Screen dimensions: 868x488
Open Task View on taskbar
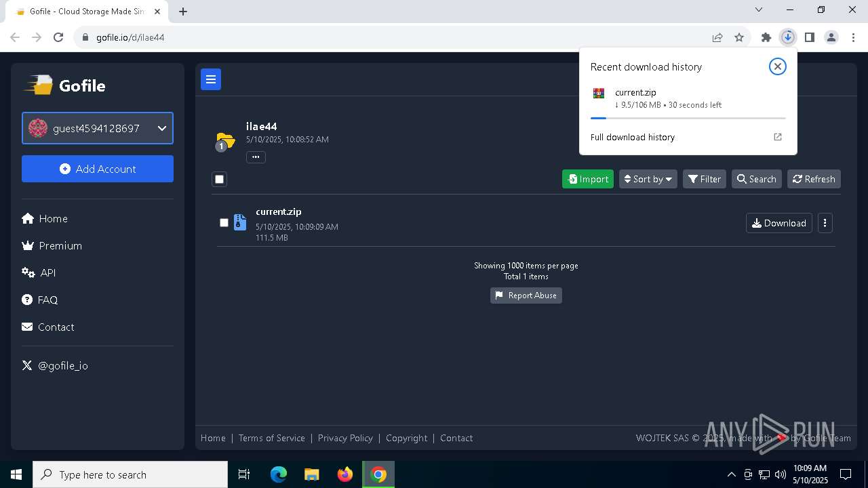pyautogui.click(x=244, y=474)
